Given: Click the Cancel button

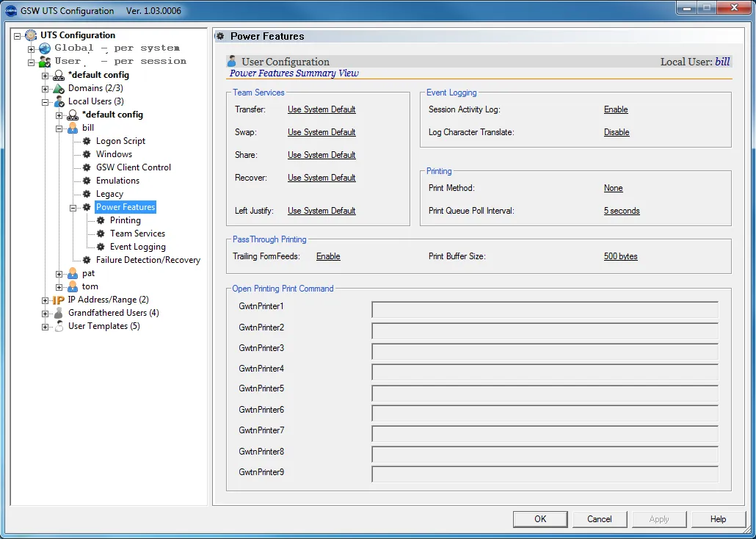Looking at the screenshot, I should click(x=600, y=519).
